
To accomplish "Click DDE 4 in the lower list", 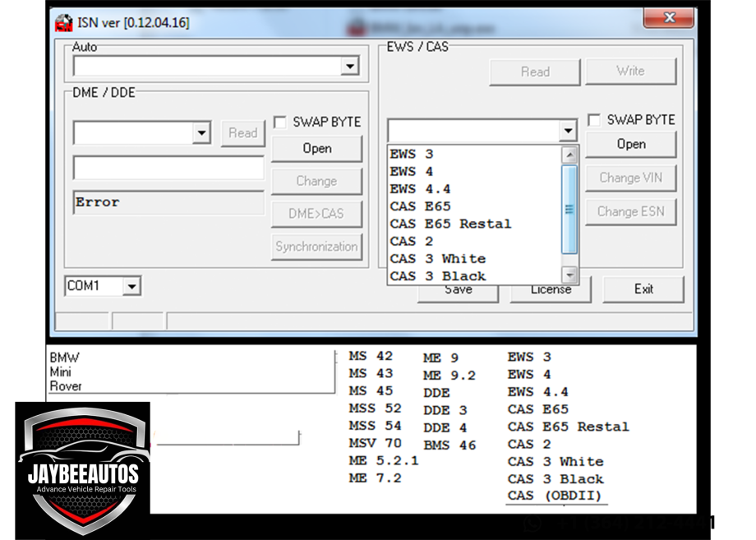I will [445, 427].
